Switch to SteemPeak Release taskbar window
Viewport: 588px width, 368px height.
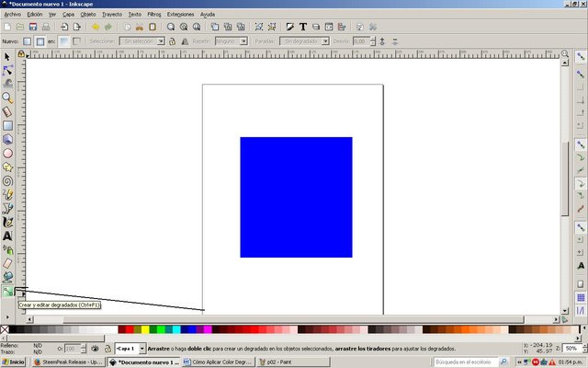67,362
